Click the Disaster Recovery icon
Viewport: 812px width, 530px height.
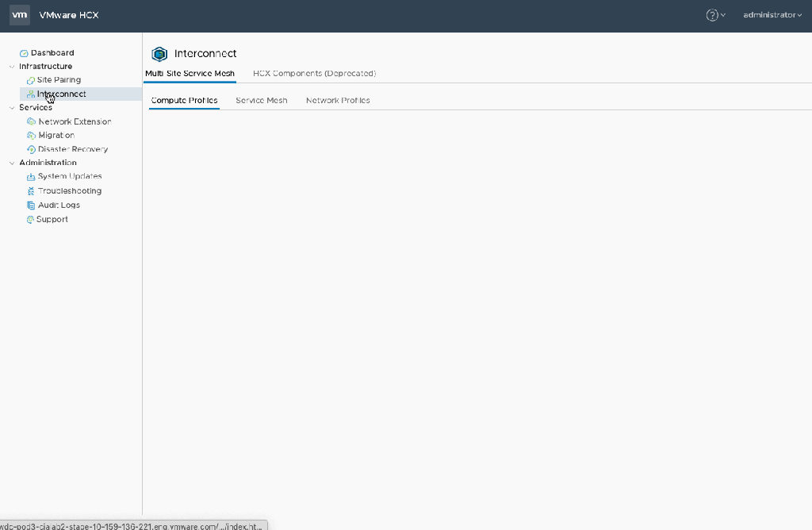tap(32, 149)
